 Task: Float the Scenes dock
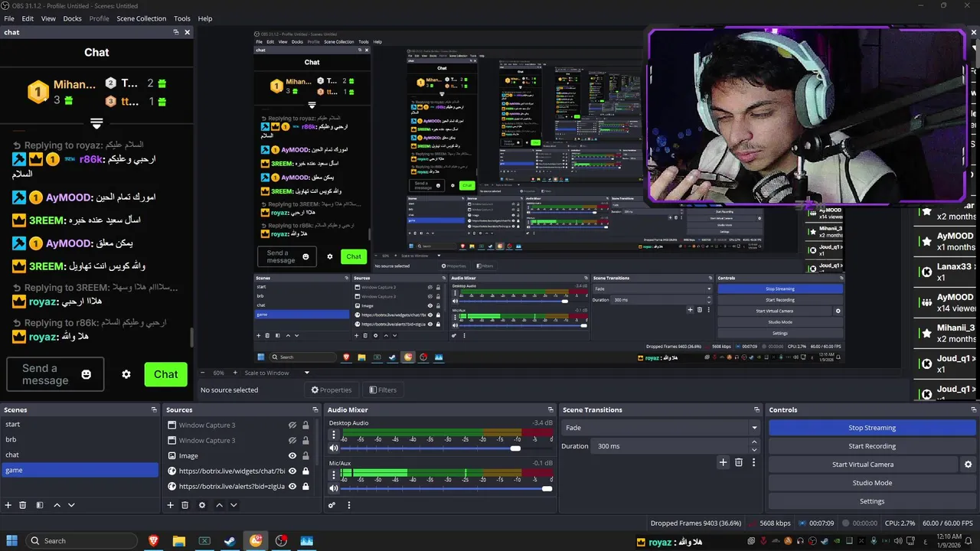(154, 409)
